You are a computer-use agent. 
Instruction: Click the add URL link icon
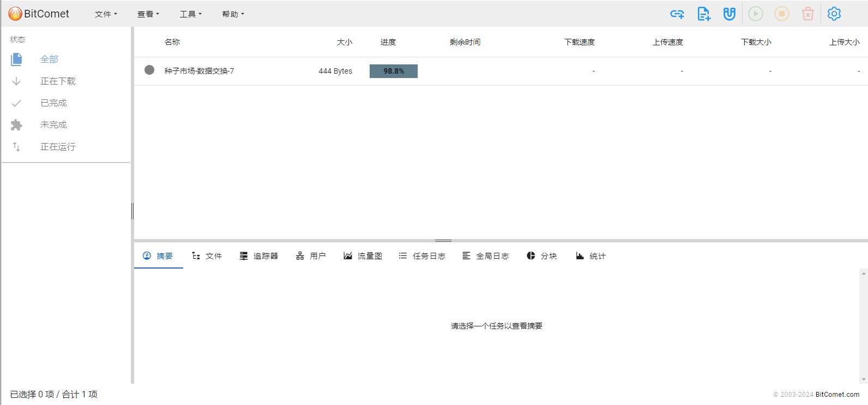(x=677, y=14)
